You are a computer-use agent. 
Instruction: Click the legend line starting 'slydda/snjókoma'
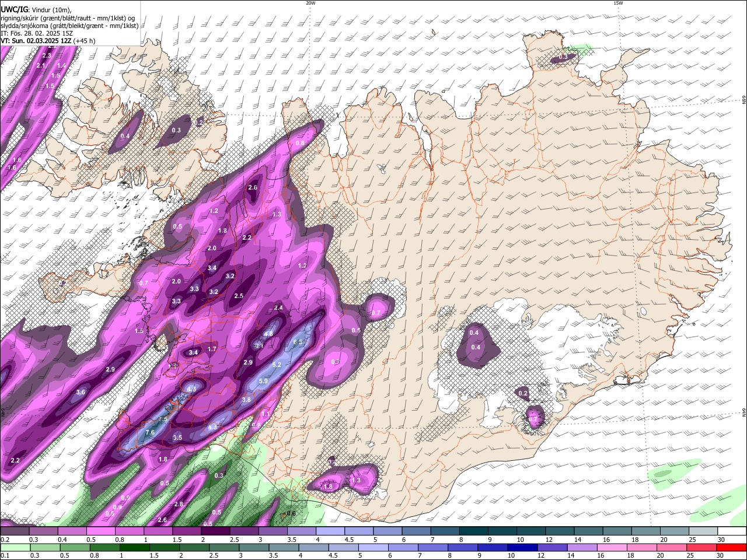(69, 26)
